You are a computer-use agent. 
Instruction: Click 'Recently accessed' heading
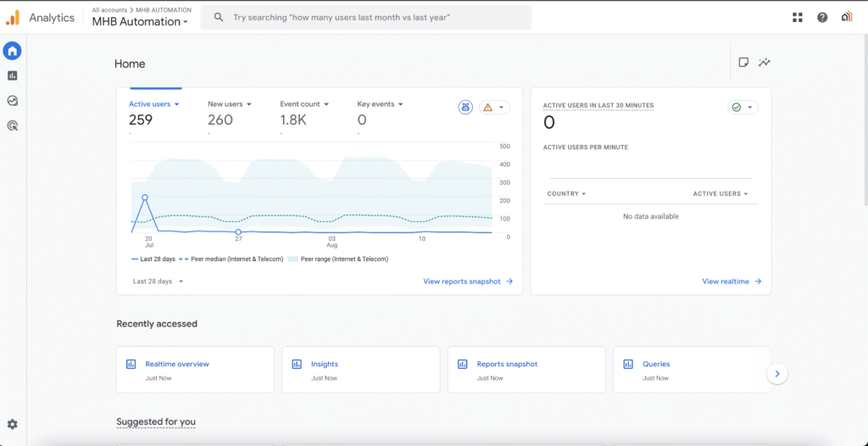157,324
